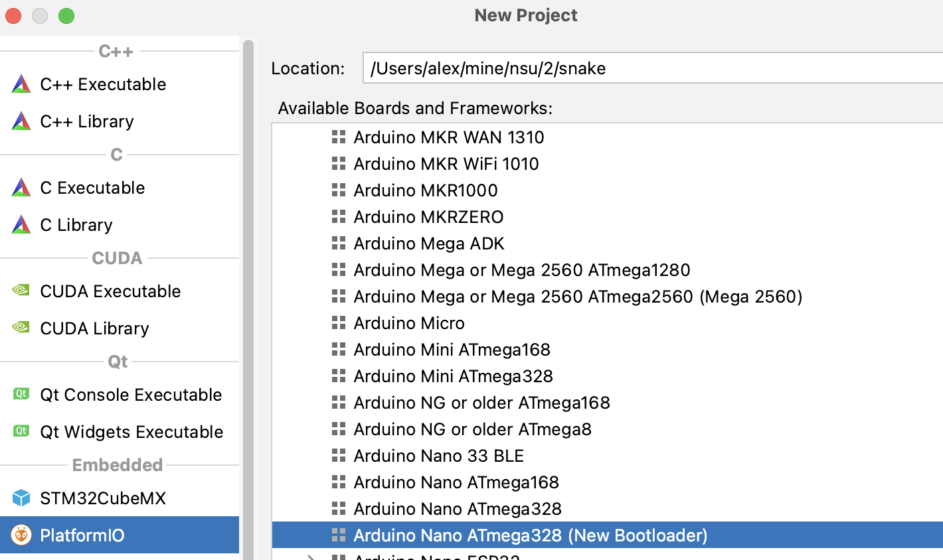The height and width of the screenshot is (560, 943).
Task: Select CUDA Library project type
Action: click(120, 328)
